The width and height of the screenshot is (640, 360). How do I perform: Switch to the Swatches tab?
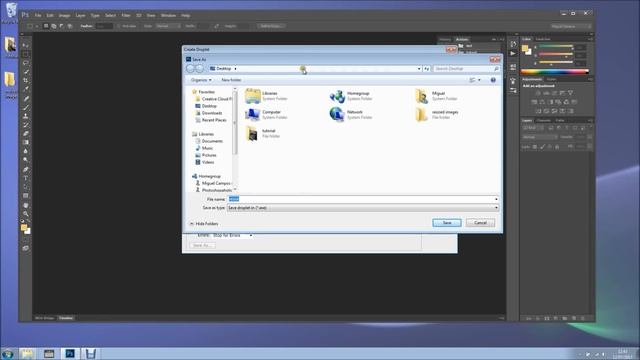point(543,39)
